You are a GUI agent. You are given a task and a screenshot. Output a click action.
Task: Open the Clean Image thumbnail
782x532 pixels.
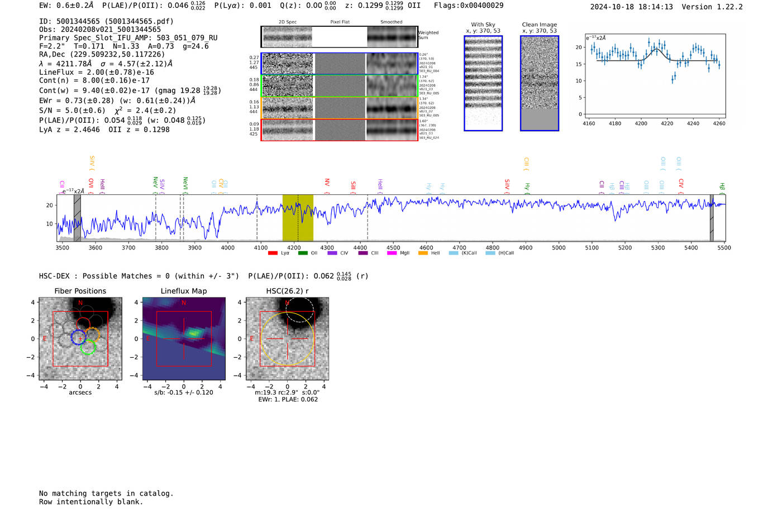pyautogui.click(x=539, y=83)
